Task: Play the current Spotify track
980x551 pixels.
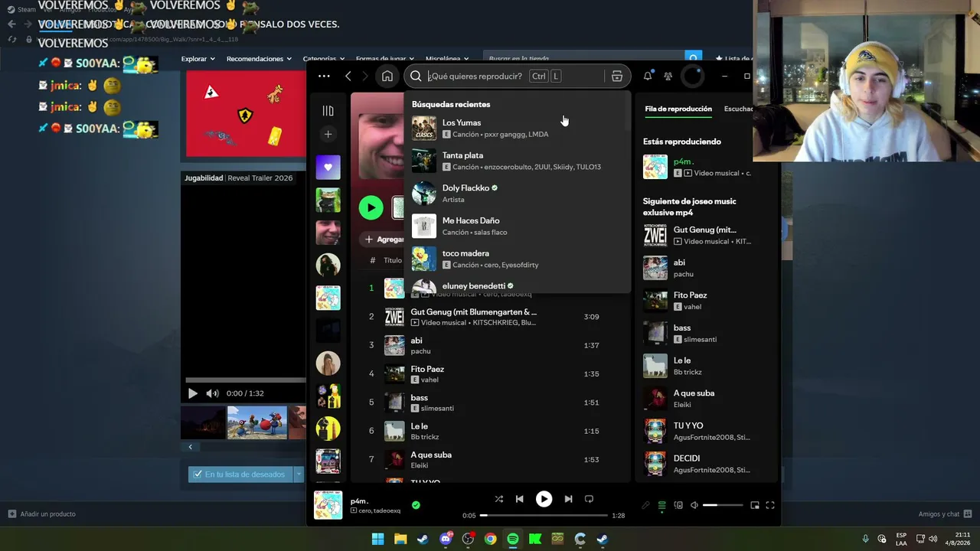Action: [x=544, y=499]
